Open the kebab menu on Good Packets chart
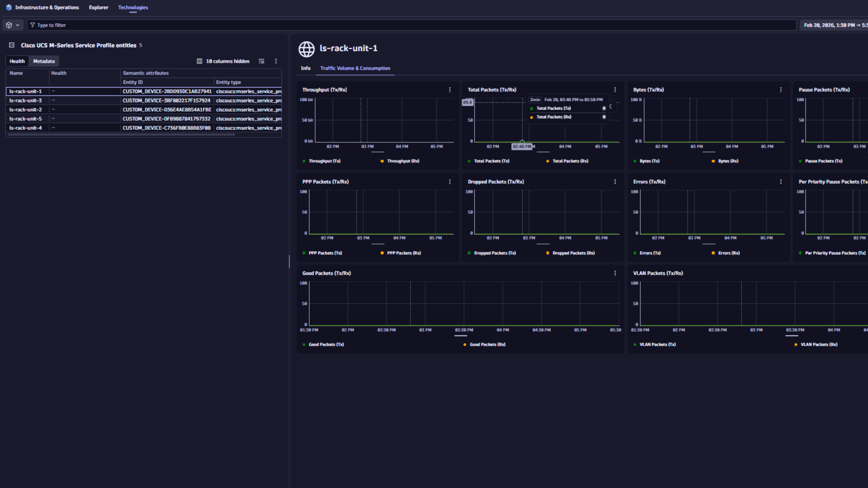 615,273
